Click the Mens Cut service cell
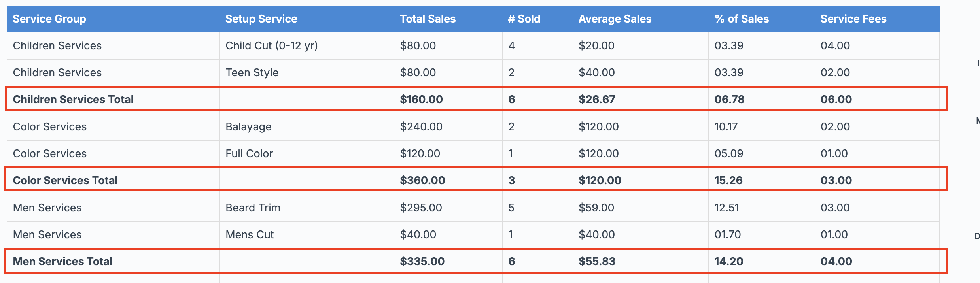This screenshot has width=980, height=283. click(250, 235)
